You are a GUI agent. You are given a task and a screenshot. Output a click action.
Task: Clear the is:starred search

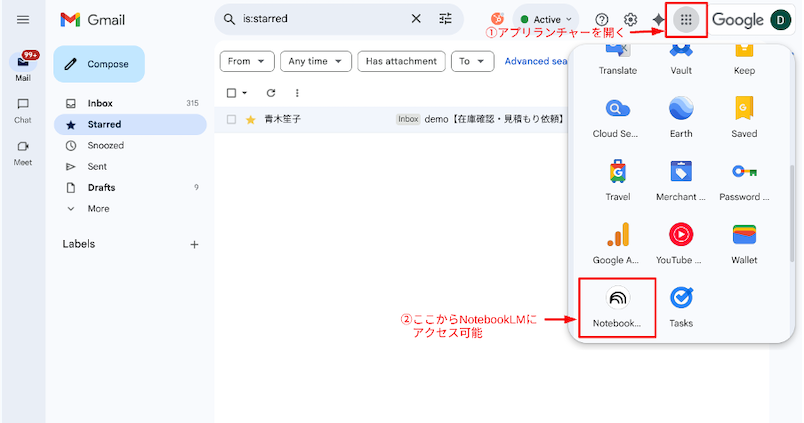416,19
